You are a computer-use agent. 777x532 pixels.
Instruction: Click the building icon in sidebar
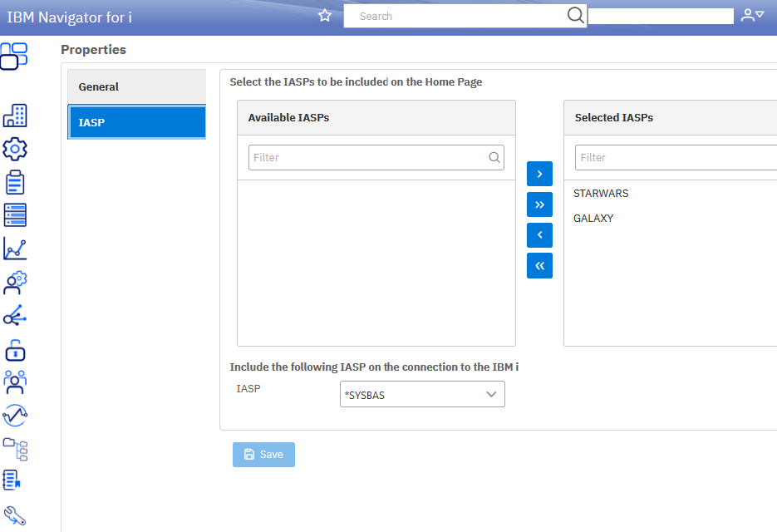(x=15, y=116)
